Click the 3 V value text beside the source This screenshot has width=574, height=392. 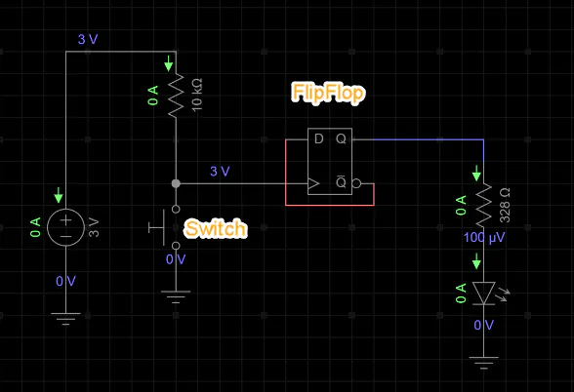(94, 227)
